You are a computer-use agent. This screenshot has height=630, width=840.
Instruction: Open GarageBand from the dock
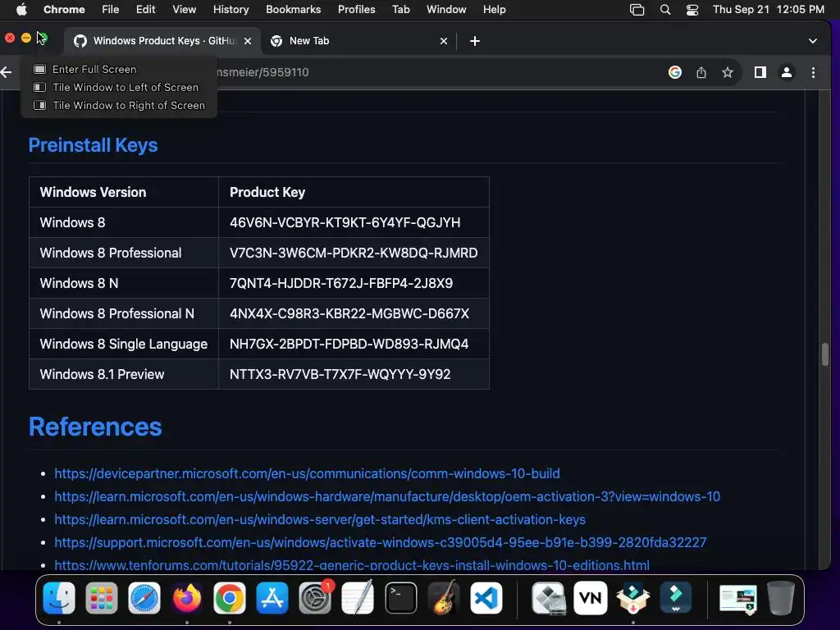[444, 598]
